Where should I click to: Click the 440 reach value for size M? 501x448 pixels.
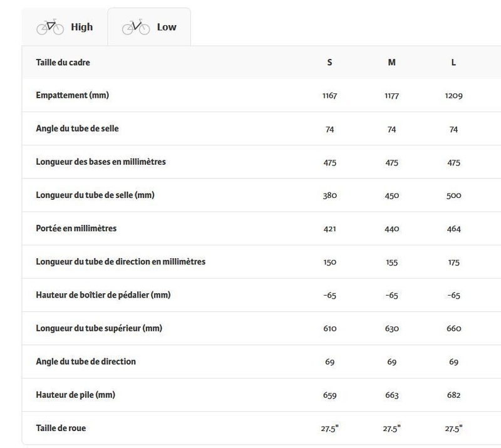pyautogui.click(x=393, y=229)
